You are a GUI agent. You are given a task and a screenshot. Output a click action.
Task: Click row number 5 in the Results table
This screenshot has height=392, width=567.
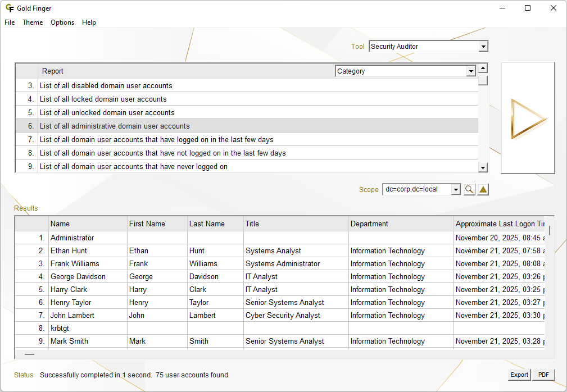pos(32,289)
